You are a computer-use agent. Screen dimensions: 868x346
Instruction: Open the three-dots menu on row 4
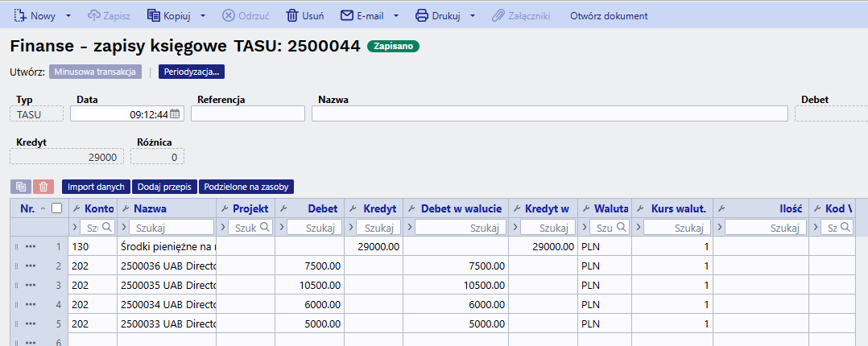point(31,304)
